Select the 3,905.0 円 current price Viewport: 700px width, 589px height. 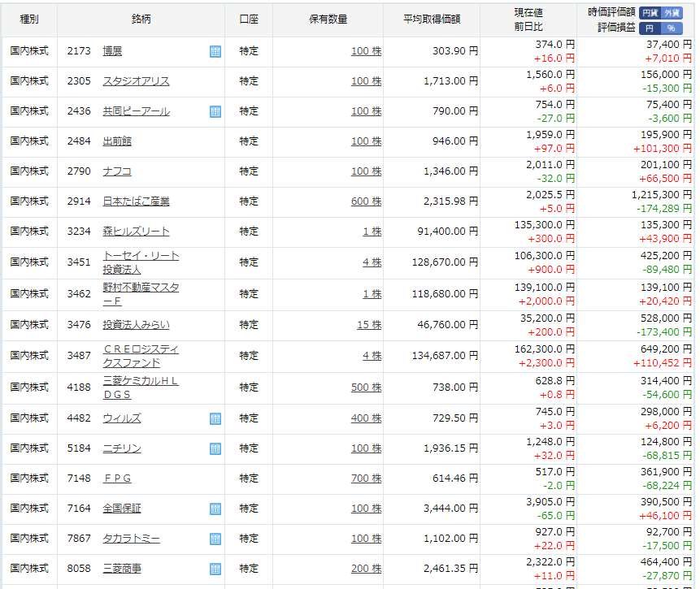tap(550, 502)
